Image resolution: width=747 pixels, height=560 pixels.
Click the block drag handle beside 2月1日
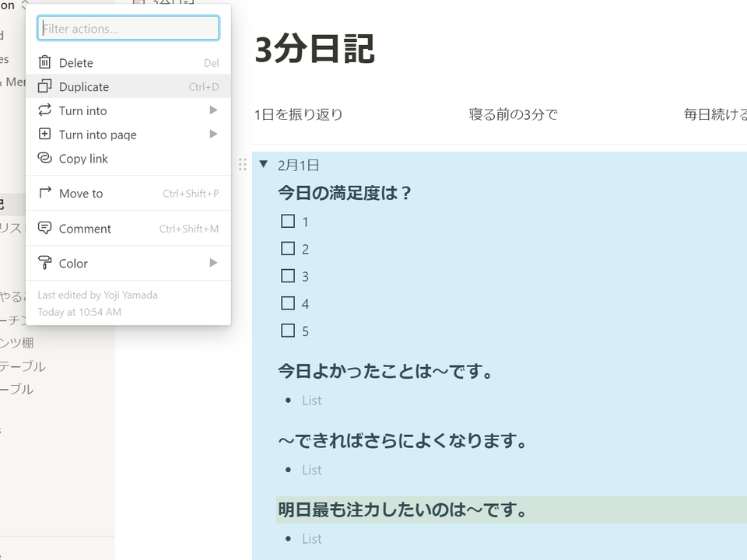tap(243, 165)
